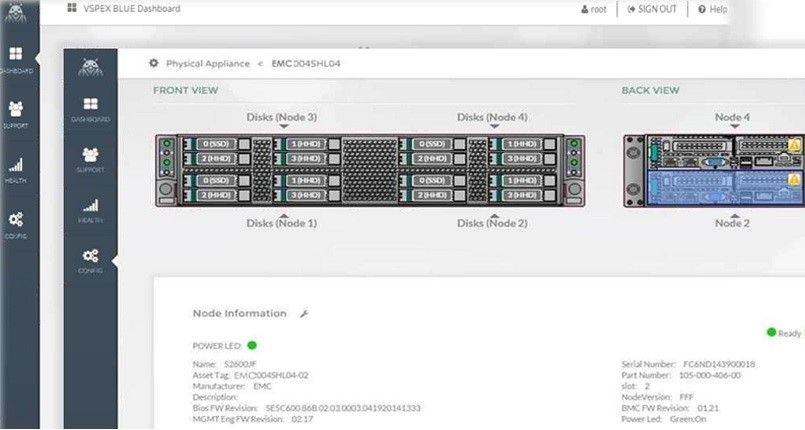The width and height of the screenshot is (805, 430).
Task: Click the green Ready status indicator
Action: tap(771, 333)
